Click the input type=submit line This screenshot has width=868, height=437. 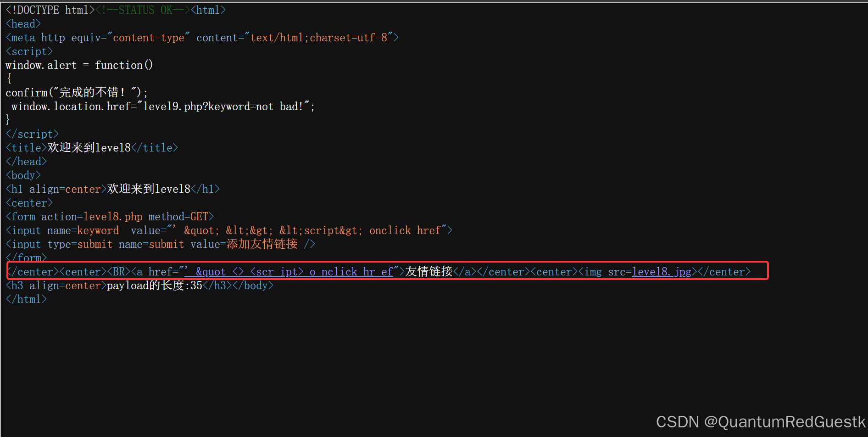point(161,244)
